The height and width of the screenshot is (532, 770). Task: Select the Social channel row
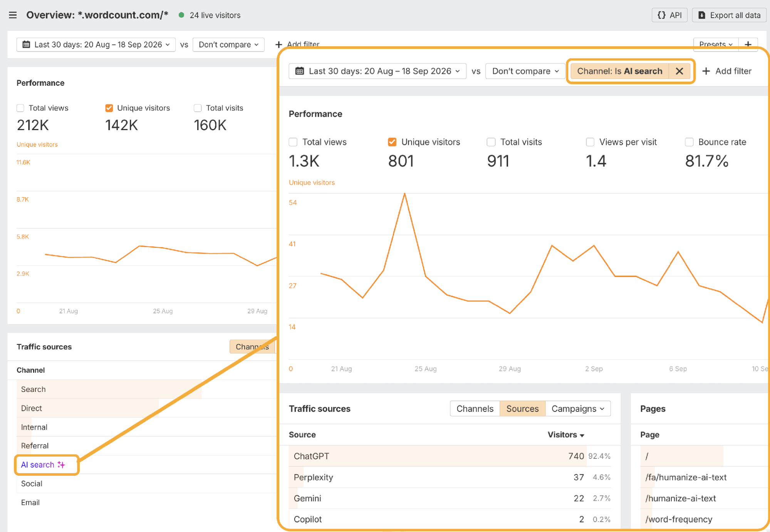146,483
